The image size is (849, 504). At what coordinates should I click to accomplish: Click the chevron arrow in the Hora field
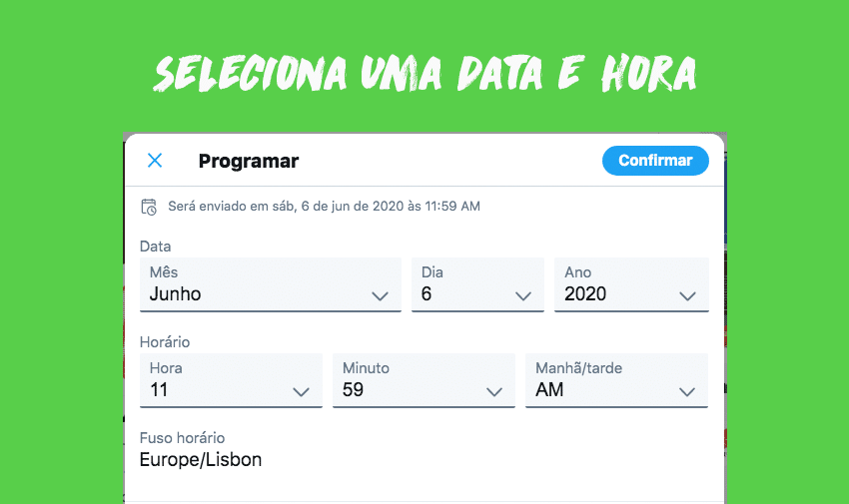(301, 391)
